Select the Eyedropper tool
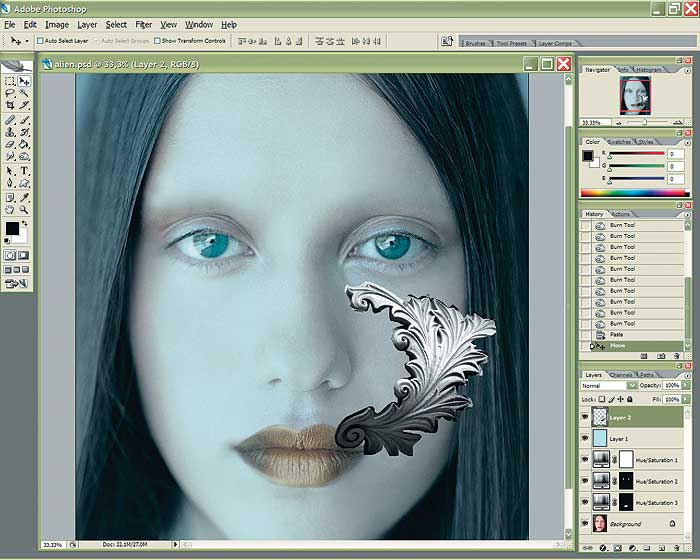 point(24,197)
